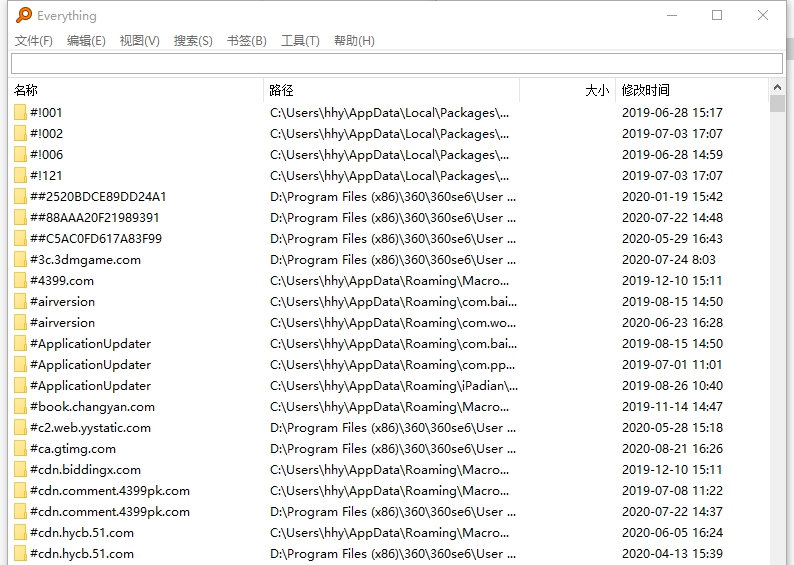This screenshot has height=565, width=794.
Task: Select the #book.changyan.com name
Action: (92, 407)
